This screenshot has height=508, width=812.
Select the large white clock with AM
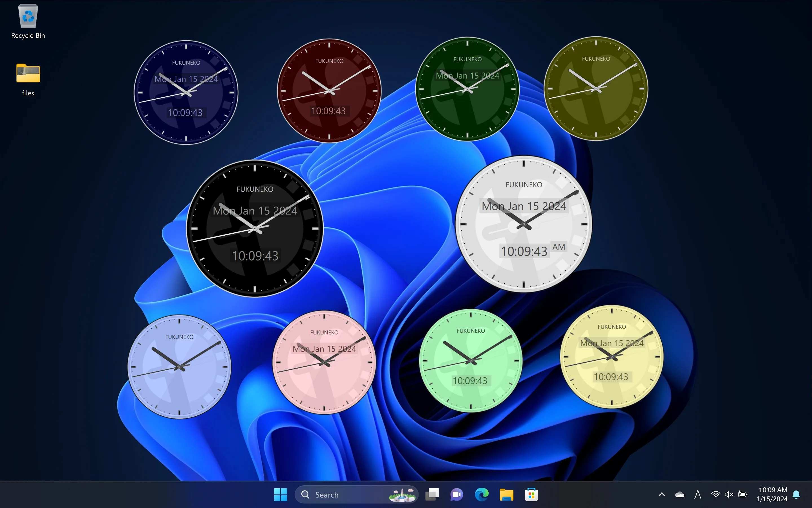(524, 224)
